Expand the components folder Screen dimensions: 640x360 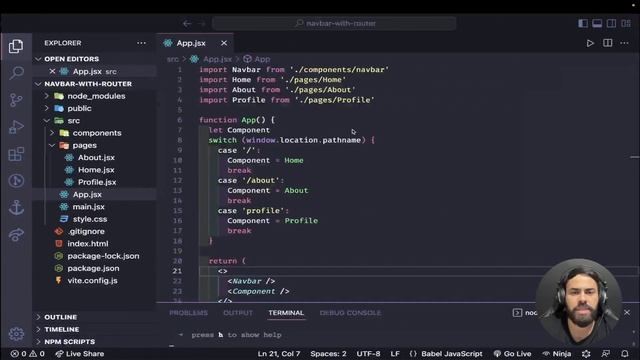click(97, 133)
